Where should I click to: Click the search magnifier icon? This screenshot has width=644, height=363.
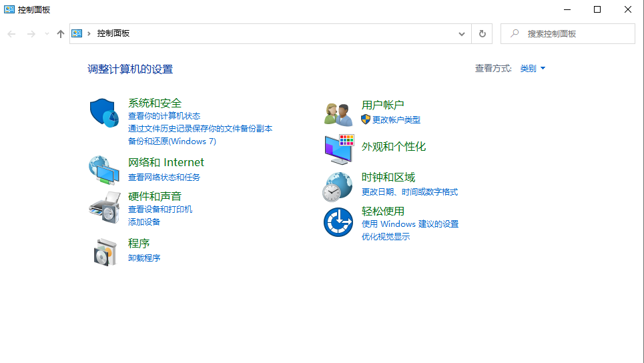(515, 33)
